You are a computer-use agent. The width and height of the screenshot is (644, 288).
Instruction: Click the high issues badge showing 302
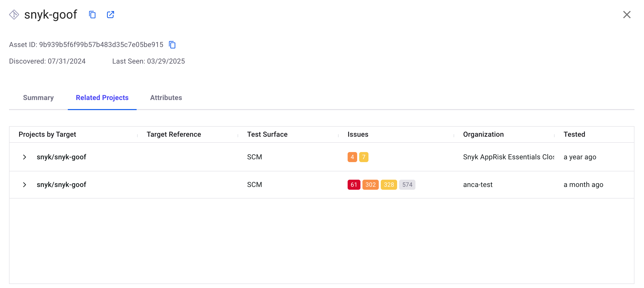point(370,185)
